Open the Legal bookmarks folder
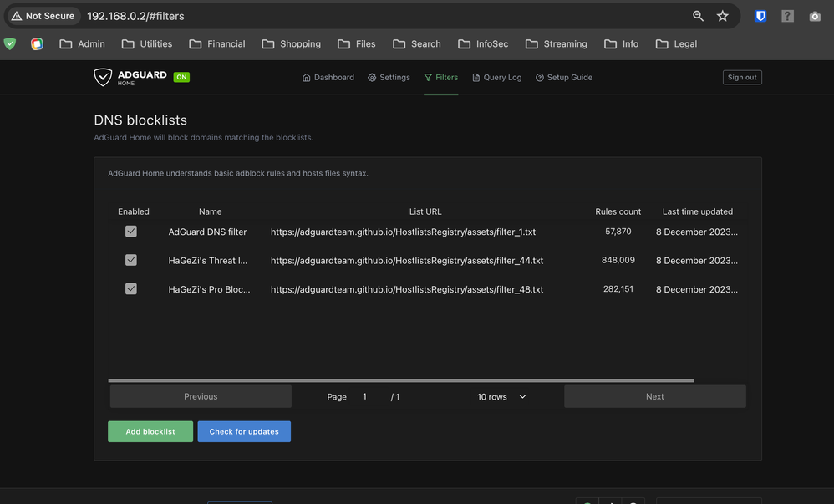Viewport: 834px width, 504px height. [x=677, y=43]
